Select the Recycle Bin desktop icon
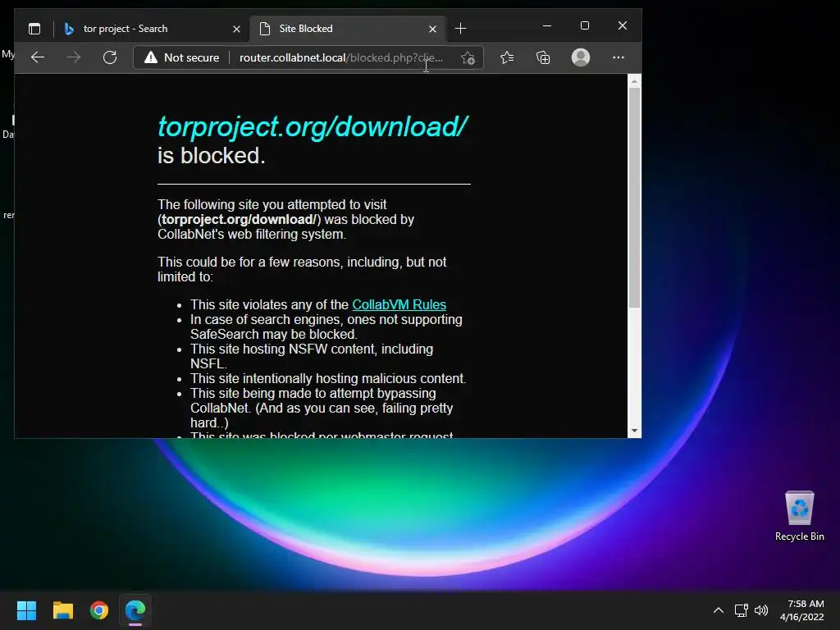840x630 pixels. pos(799,516)
